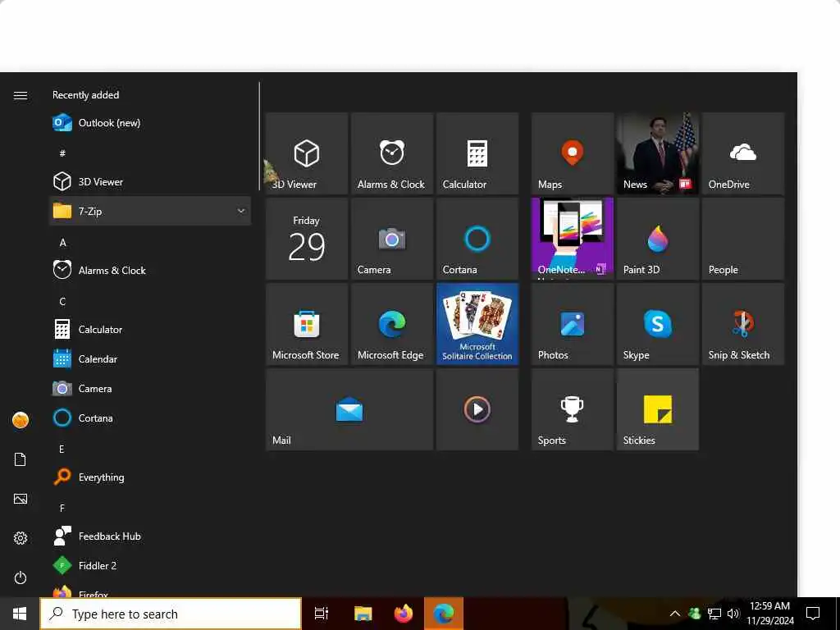
Task: Open Cortana in the app list
Action: (150, 418)
